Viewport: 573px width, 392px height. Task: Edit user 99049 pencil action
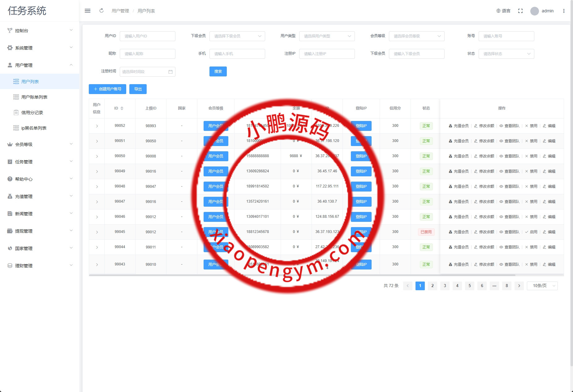[549, 171]
